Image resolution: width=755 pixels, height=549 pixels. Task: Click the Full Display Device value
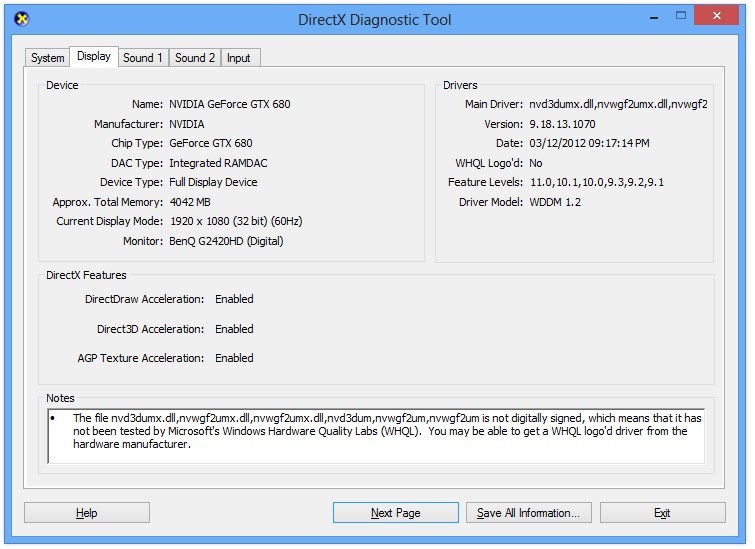pos(213,183)
